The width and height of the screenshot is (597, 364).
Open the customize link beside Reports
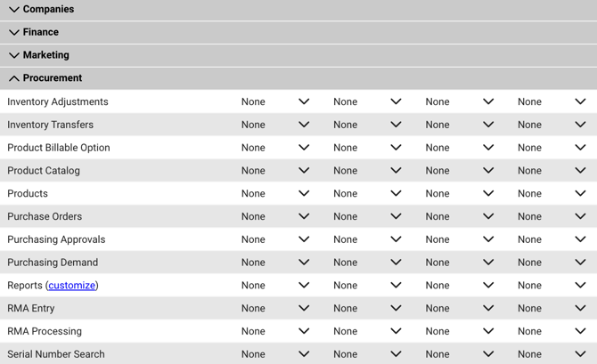(71, 286)
